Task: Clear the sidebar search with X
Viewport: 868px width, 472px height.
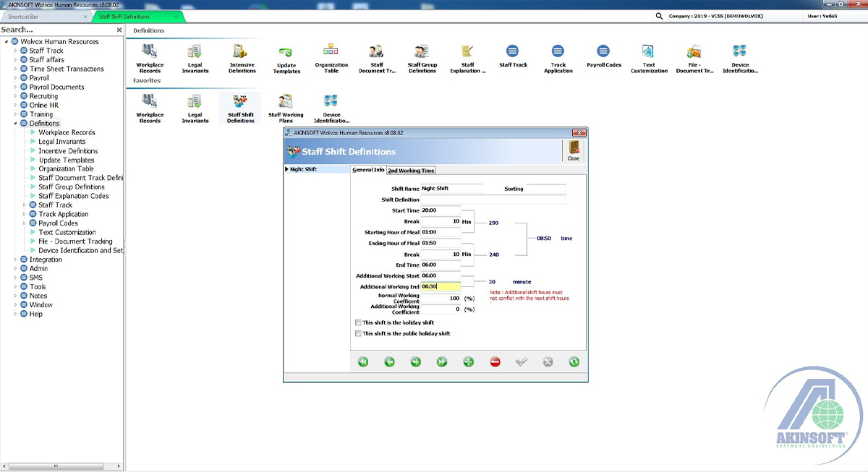Action: tap(119, 30)
